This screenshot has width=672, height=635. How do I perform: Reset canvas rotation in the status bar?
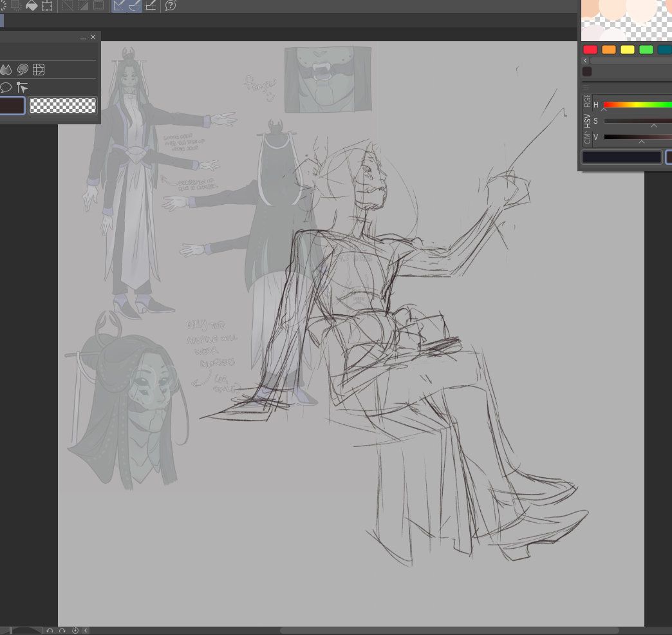75,630
